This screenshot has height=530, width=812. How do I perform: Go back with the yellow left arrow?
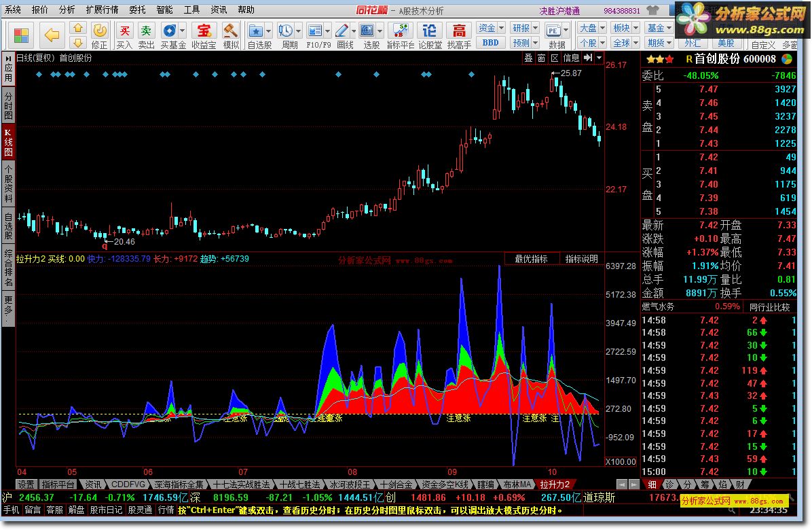52,35
